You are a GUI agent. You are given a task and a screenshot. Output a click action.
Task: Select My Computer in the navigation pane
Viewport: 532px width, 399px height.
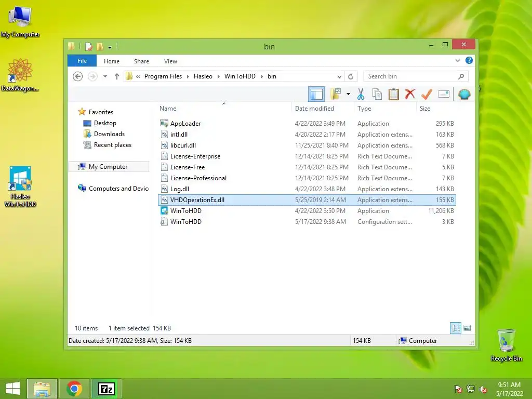point(109,167)
